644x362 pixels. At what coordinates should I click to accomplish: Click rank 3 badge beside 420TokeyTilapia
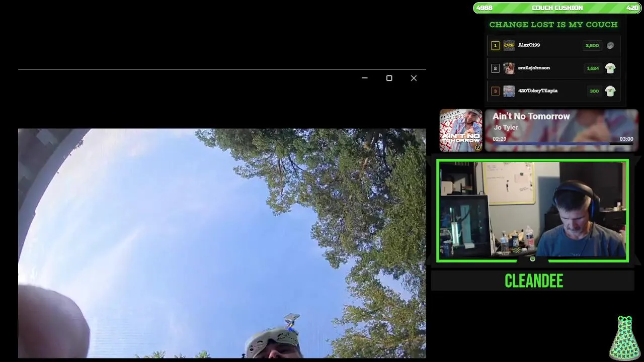[495, 91]
